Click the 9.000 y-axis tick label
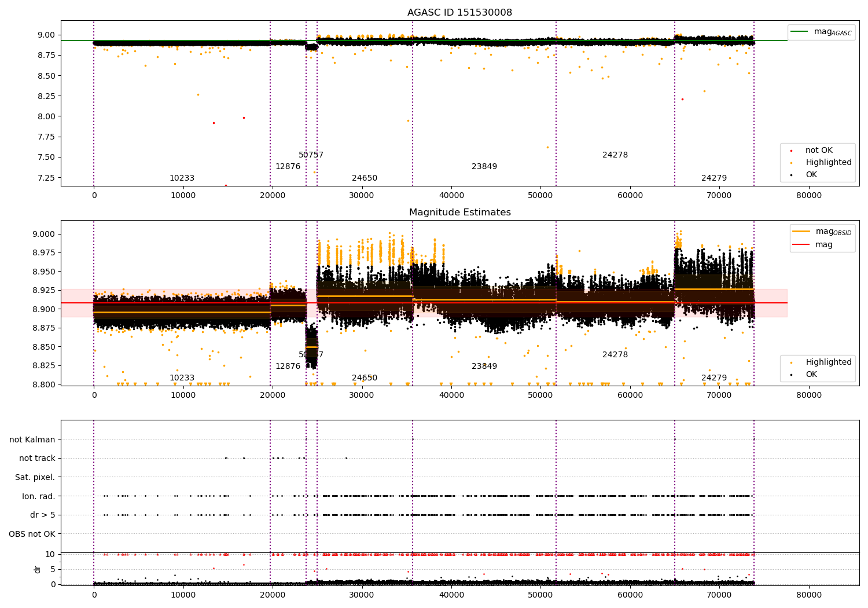Screen dimensions: 868x608 click(x=43, y=235)
